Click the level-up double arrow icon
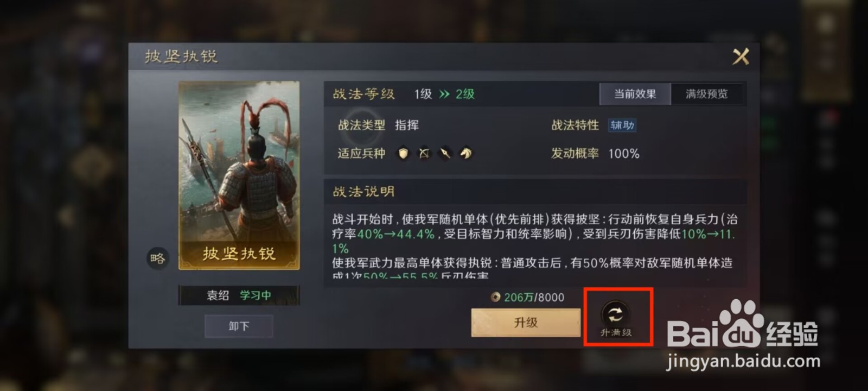The width and height of the screenshot is (868, 391). pos(444,94)
